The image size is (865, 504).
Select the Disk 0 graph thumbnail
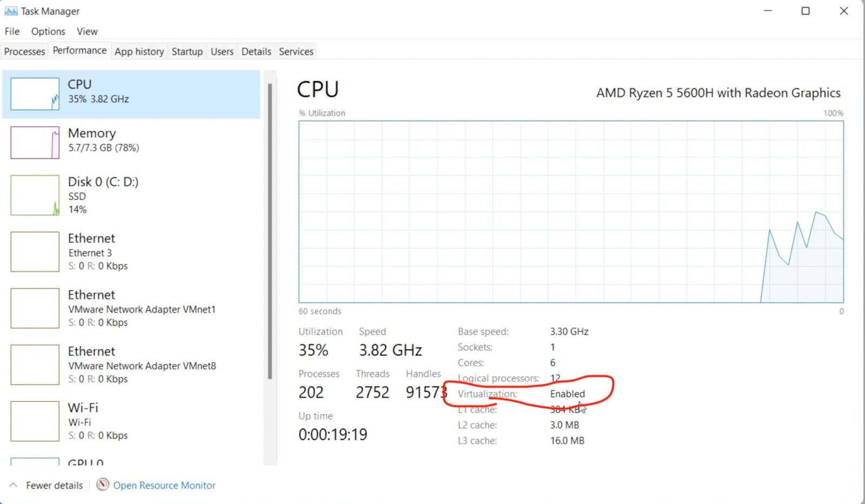(x=35, y=195)
